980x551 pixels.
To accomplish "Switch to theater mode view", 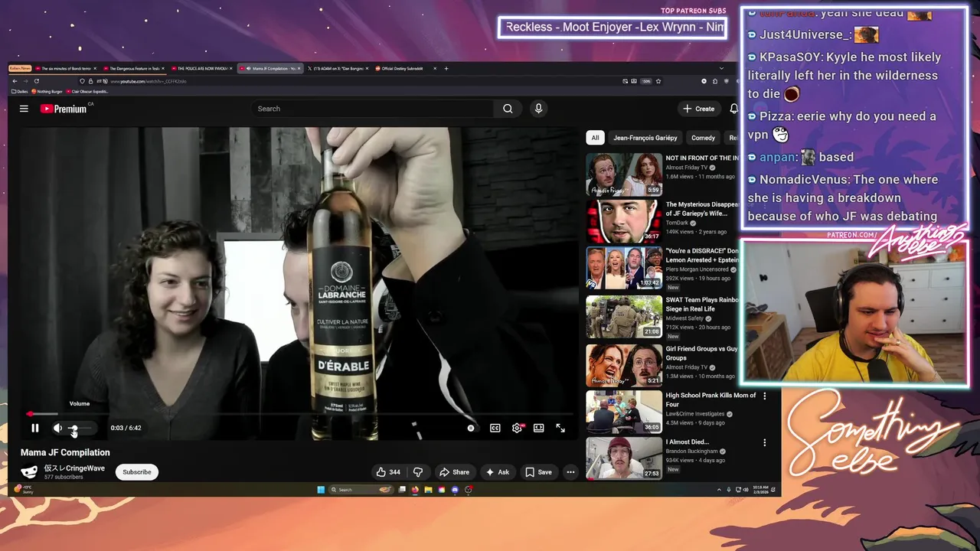I will pyautogui.click(x=539, y=429).
